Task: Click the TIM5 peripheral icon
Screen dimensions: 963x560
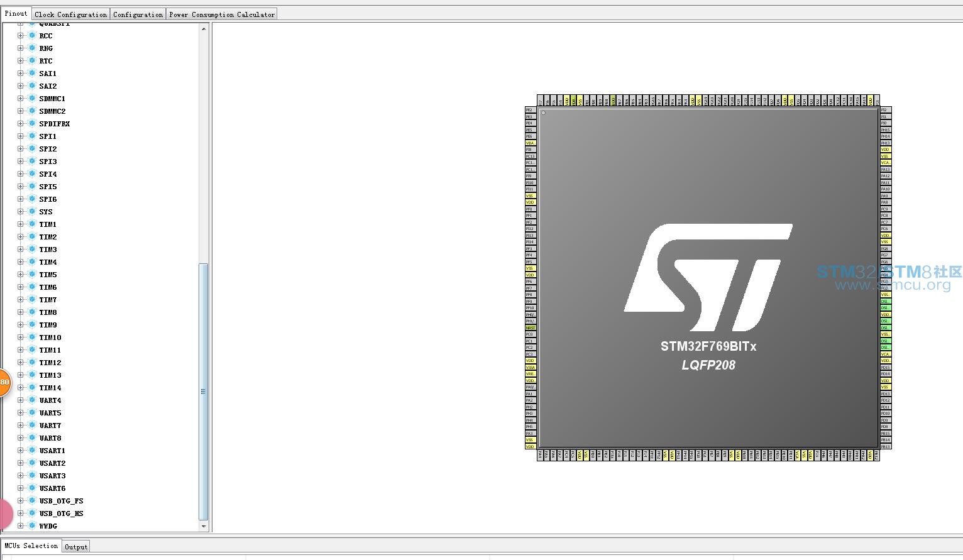Action: pos(32,275)
